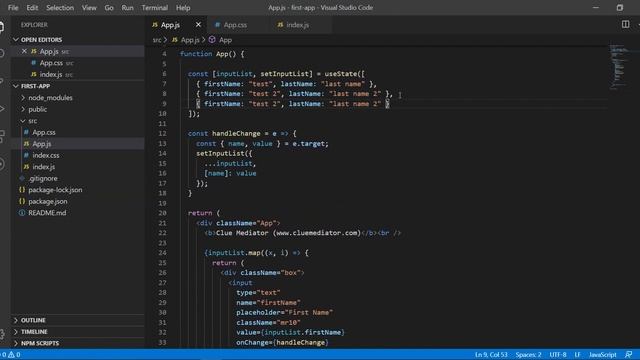Screen dimensions: 640x360
Task: Switch to the index.js editor tab
Action: coord(298,25)
